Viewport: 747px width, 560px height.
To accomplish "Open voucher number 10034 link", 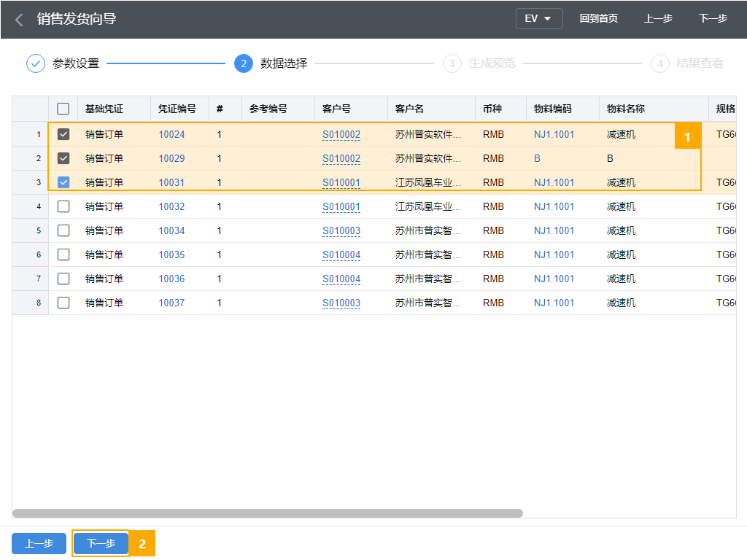I will (x=171, y=230).
